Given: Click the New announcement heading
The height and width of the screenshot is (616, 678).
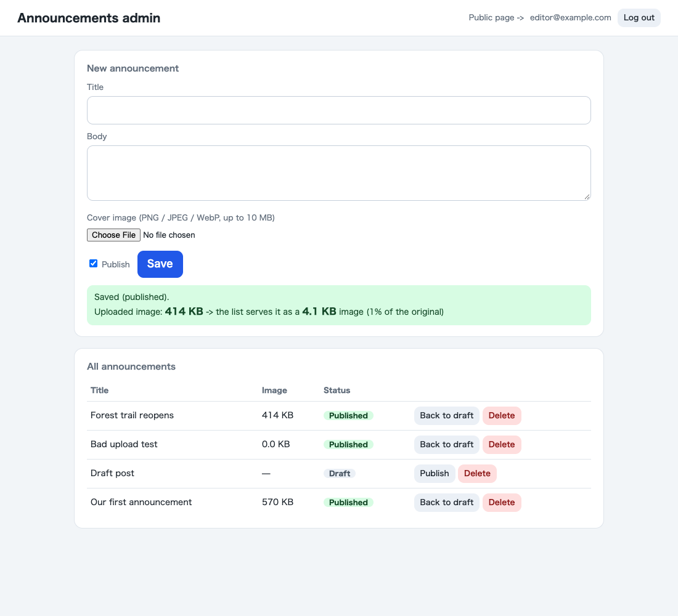Looking at the screenshot, I should (133, 68).
